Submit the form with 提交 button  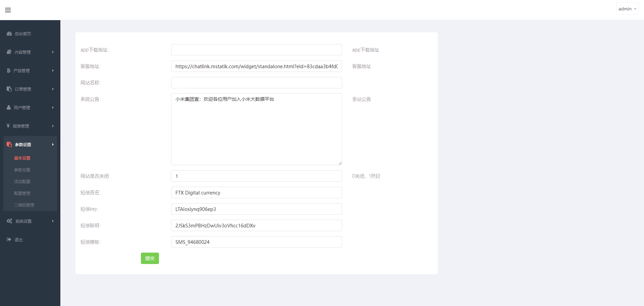[150, 258]
